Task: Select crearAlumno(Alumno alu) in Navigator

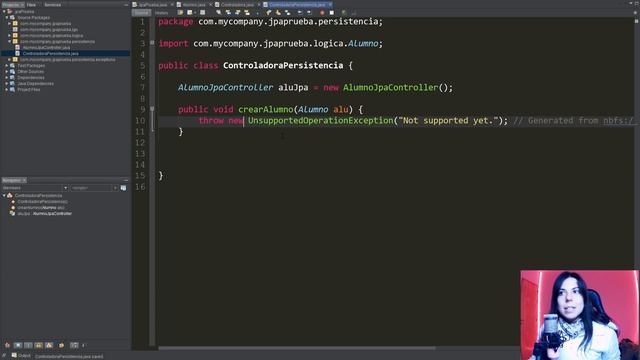Action: pos(41,207)
